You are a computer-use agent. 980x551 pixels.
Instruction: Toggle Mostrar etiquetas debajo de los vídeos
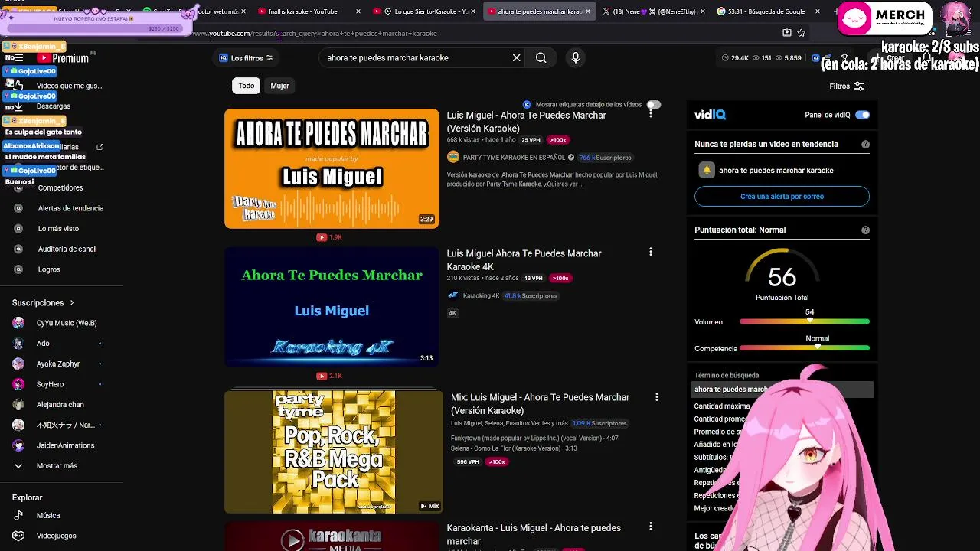653,104
